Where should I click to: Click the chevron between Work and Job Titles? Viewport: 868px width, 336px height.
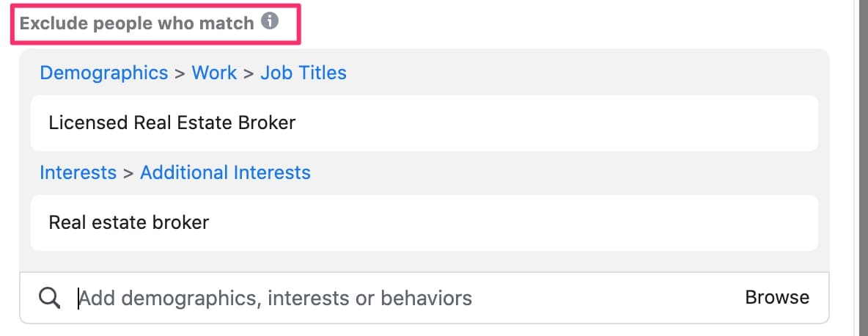(249, 73)
